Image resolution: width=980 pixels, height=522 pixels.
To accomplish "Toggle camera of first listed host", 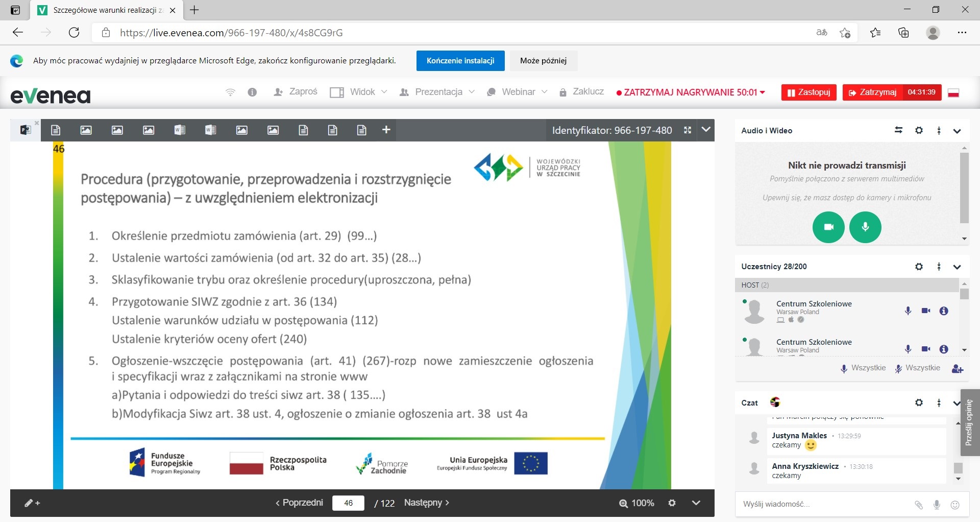I will pos(926,311).
